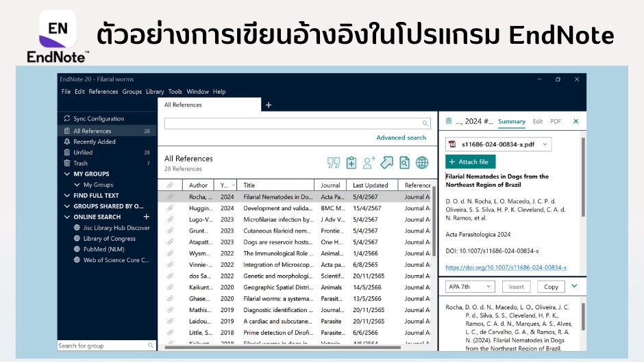This screenshot has height=362, width=644.
Task: Open a new tab with the plus button
Action: tap(269, 105)
